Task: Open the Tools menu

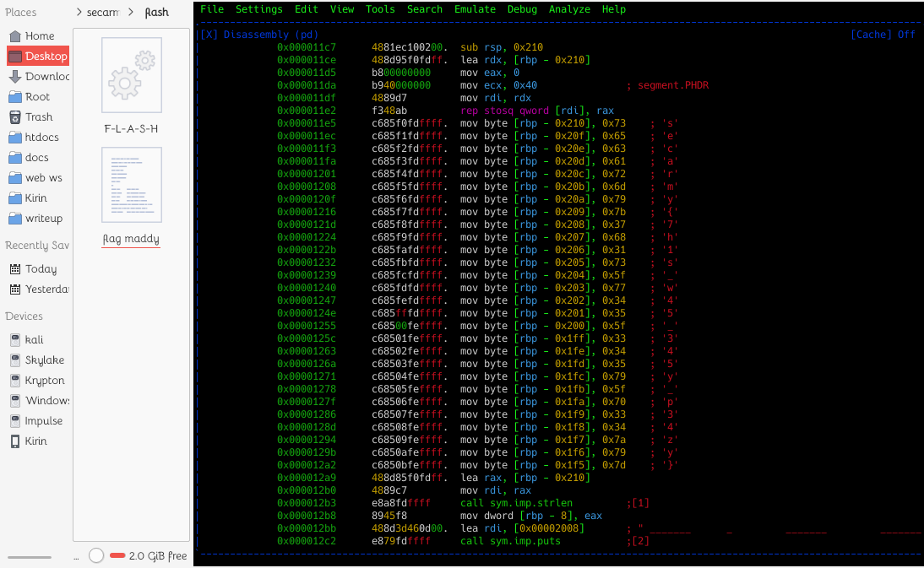Action: (x=380, y=9)
